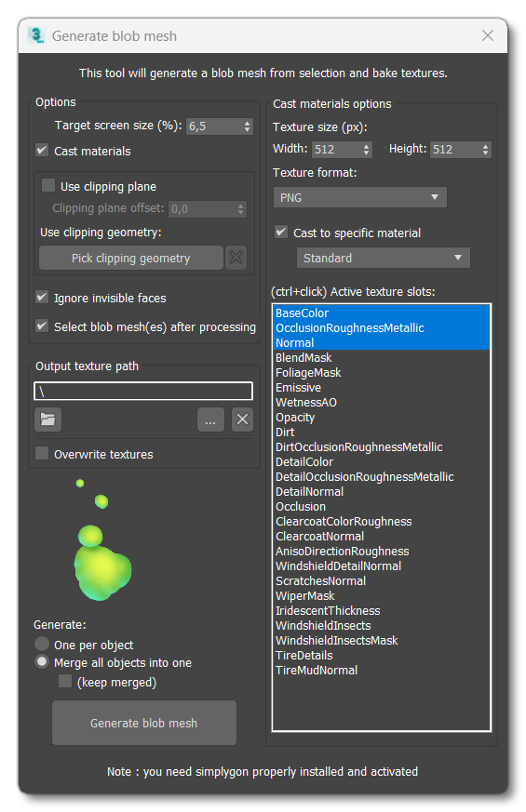526x812 pixels.
Task: Select Emissive texture slot
Action: click(382, 387)
